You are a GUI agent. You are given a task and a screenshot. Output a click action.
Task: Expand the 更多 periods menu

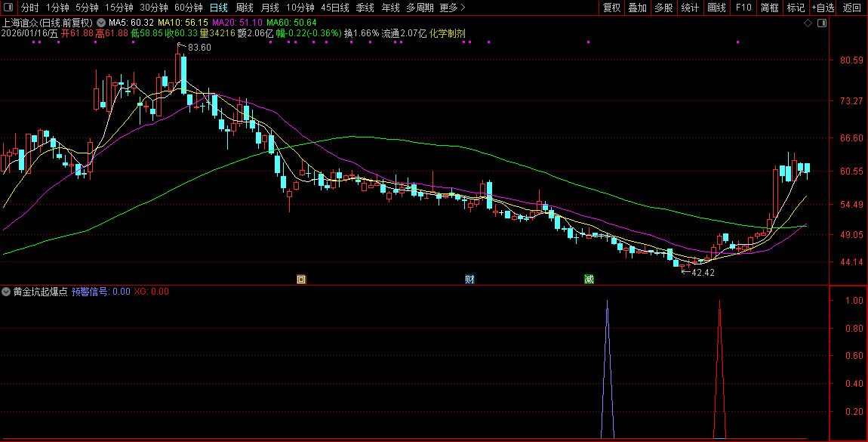[452, 8]
